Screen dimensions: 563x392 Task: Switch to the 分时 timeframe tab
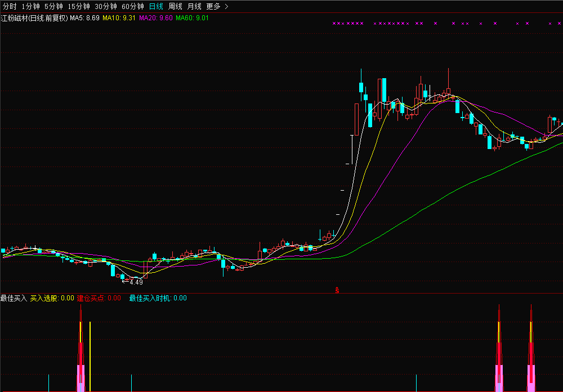(10, 6)
